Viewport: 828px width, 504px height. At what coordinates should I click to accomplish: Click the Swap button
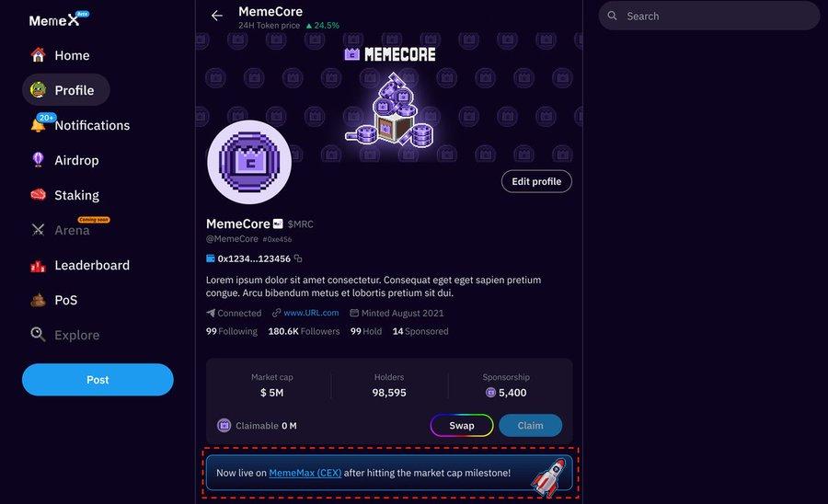462,426
